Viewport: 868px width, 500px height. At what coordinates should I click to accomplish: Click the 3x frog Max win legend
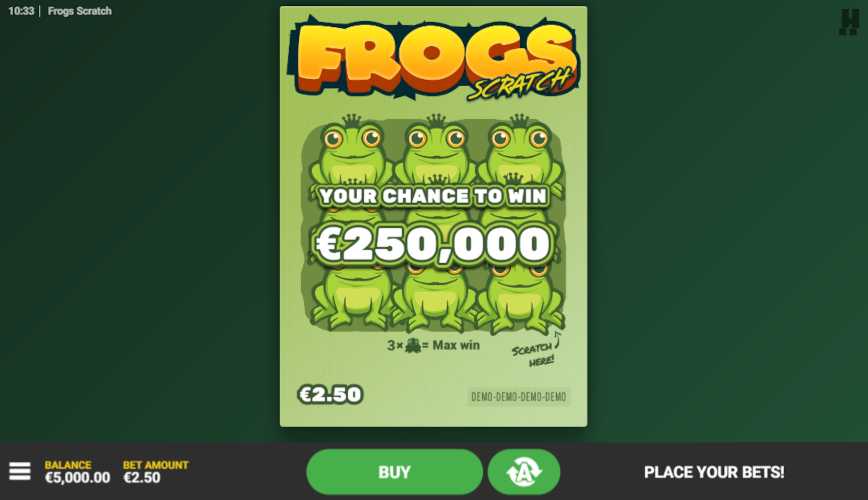point(433,346)
